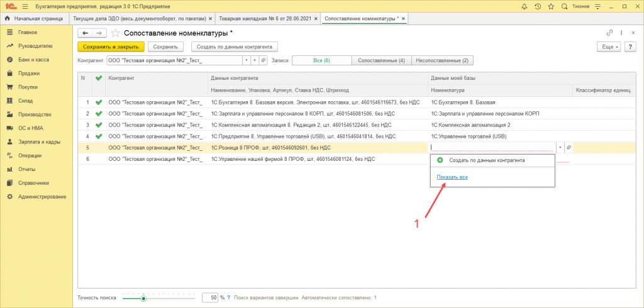This screenshot has width=644, height=308.
Task: Click the Точность поиска slider handle
Action: [143, 299]
